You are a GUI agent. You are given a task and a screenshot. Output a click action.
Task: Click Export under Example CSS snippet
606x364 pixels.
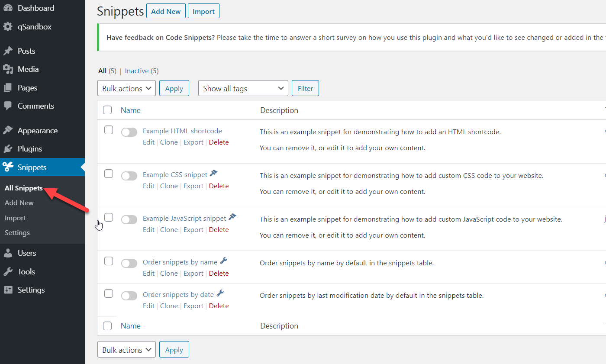(193, 186)
